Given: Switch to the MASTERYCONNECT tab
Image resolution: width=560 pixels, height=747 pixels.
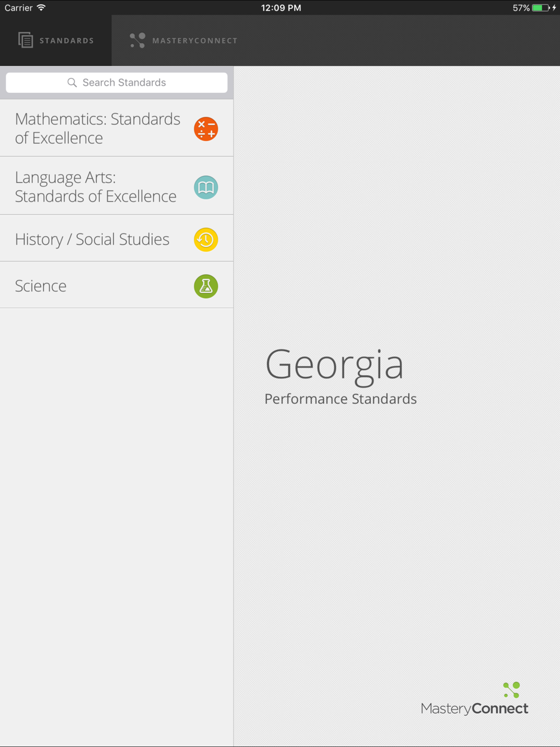Looking at the screenshot, I should coord(184,40).
